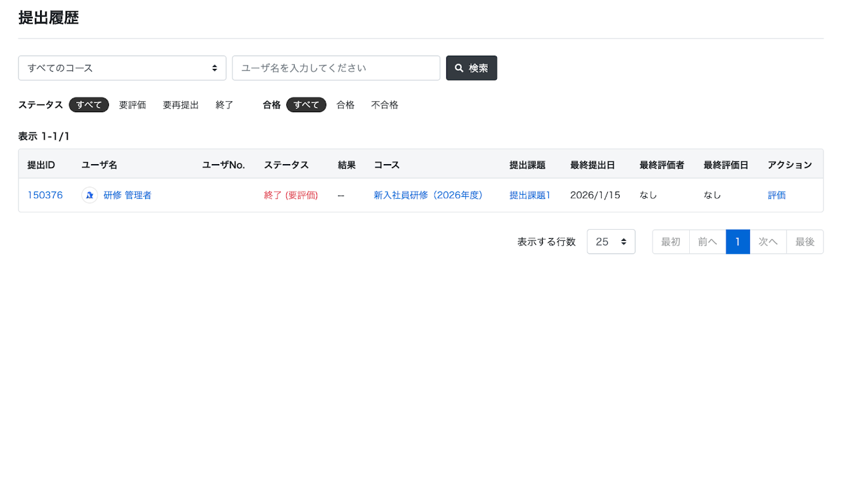Click the 最終評価日 column header
The height and width of the screenshot is (504, 846).
[726, 165]
